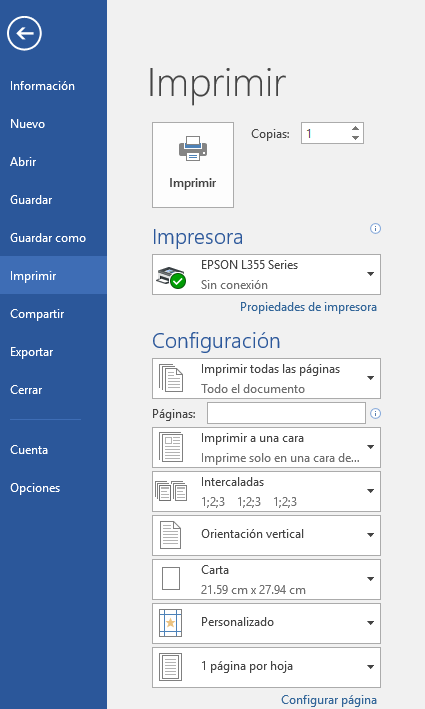Expand the Orientación vertical dropdown

[266, 535]
